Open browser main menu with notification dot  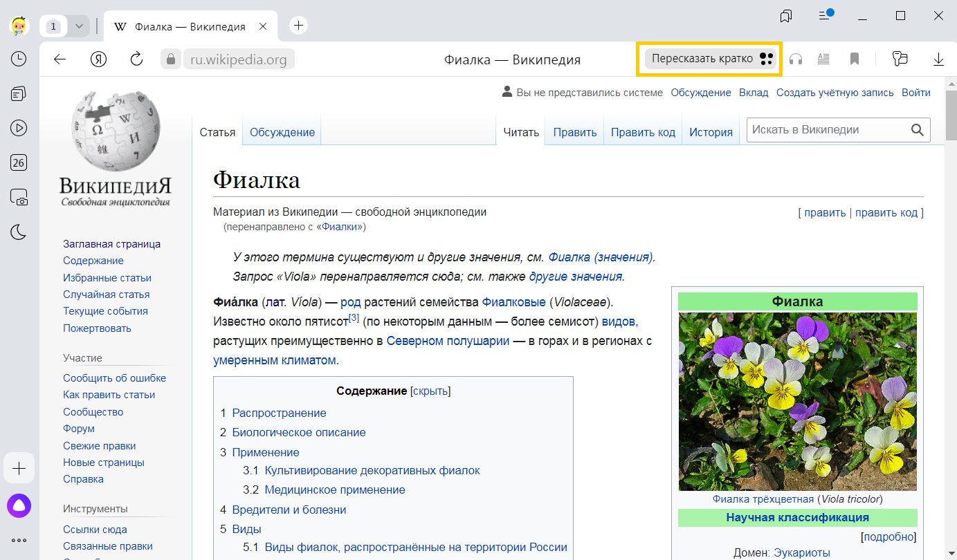click(x=825, y=15)
